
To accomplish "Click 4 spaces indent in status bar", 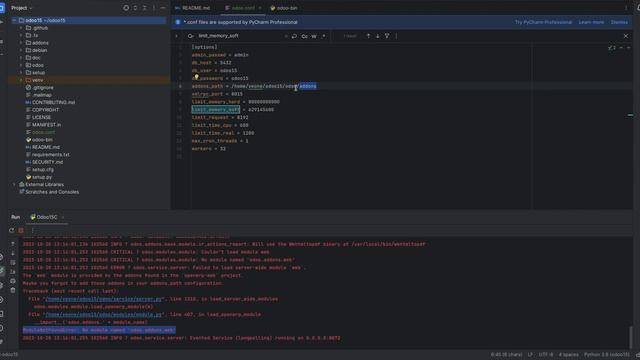I will coord(568,355).
